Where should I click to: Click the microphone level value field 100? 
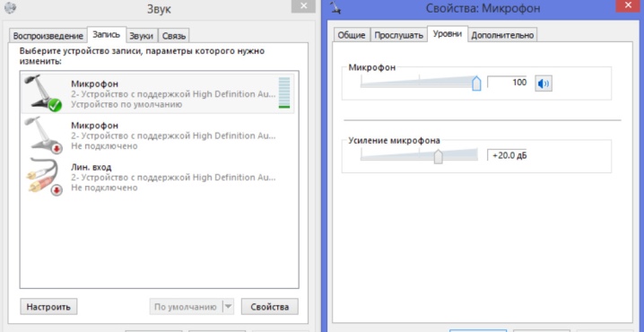[x=508, y=83]
